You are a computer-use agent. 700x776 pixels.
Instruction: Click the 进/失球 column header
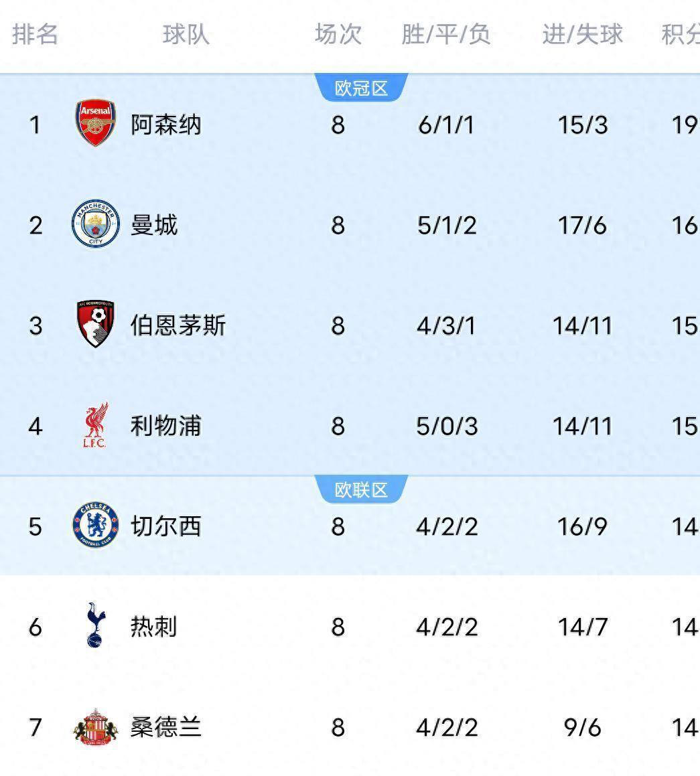(582, 34)
